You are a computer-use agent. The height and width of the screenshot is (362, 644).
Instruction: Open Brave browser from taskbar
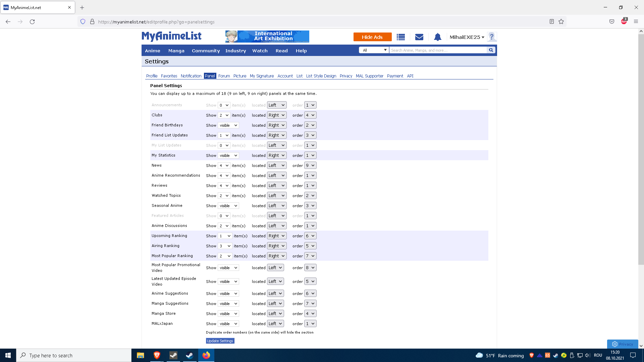tap(157, 355)
